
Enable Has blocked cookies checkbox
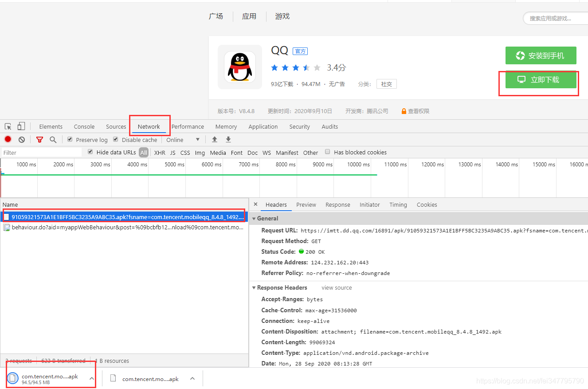pyautogui.click(x=328, y=152)
